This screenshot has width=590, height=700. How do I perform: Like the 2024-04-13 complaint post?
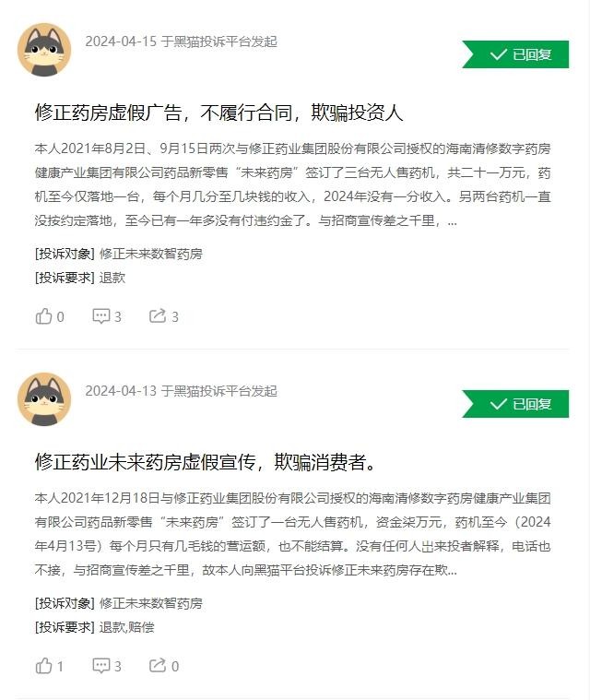[49, 666]
